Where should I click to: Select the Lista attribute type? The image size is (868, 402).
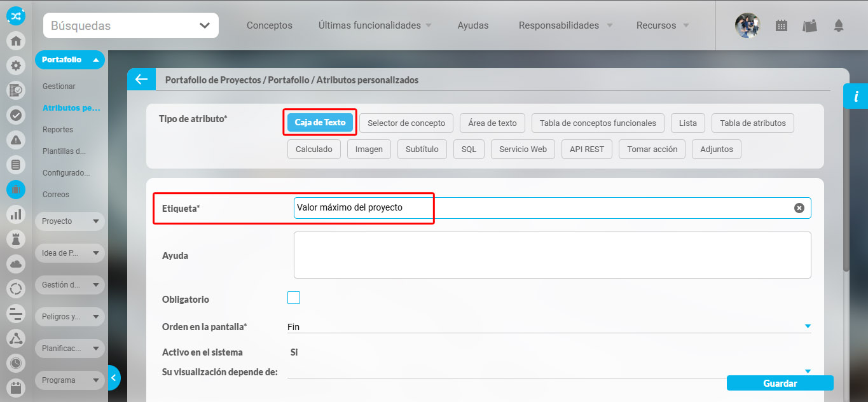(x=687, y=123)
